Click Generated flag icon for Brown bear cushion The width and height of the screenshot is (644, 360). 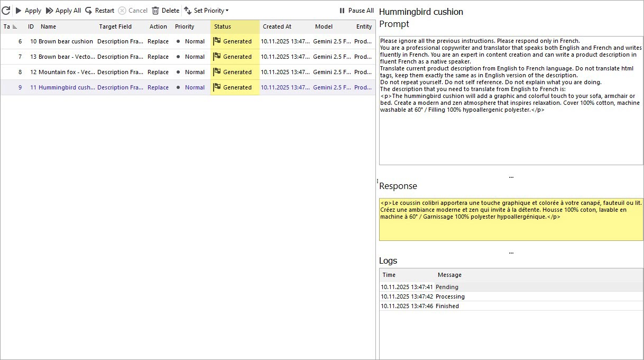[x=217, y=41]
